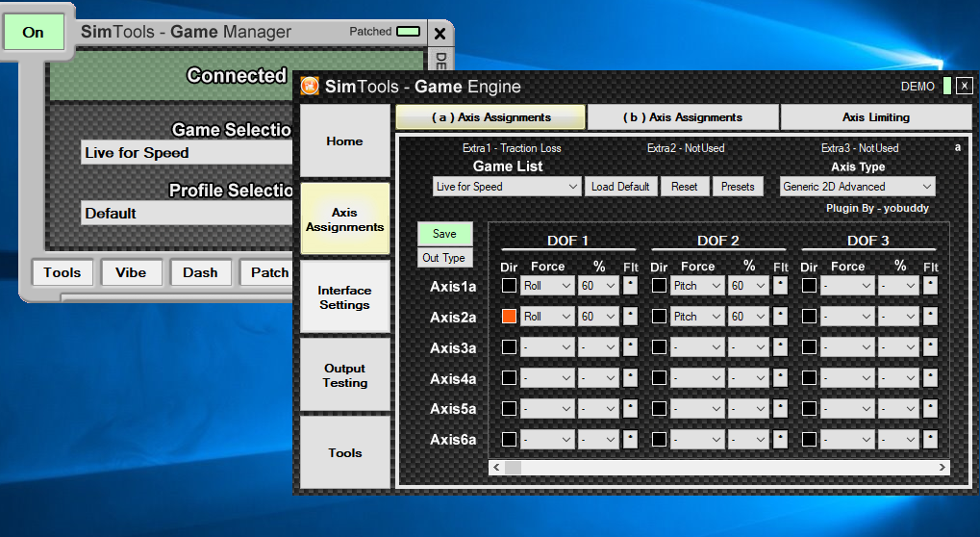
Task: Open Output Testing in the sidebar
Action: click(x=345, y=375)
